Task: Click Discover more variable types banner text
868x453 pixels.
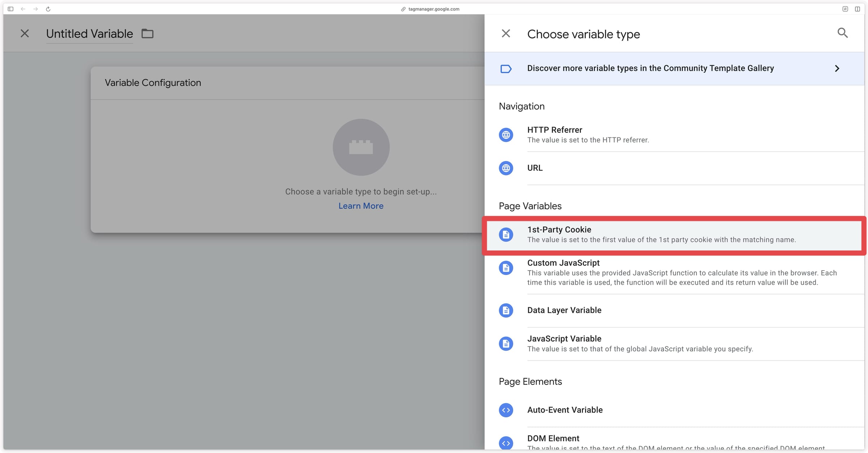Action: (x=650, y=68)
